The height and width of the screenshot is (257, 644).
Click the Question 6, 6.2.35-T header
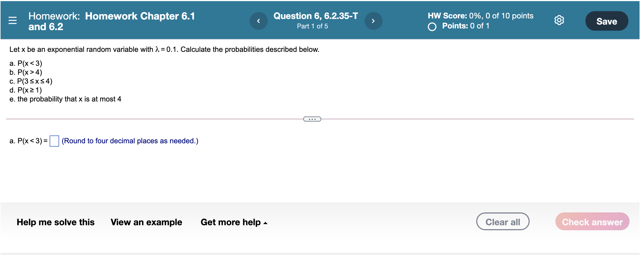pyautogui.click(x=315, y=16)
